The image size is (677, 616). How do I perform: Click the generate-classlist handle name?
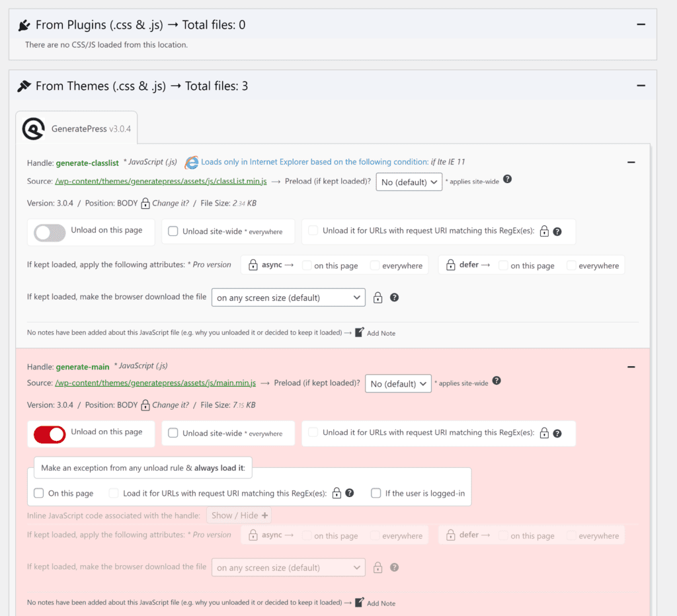[87, 163]
